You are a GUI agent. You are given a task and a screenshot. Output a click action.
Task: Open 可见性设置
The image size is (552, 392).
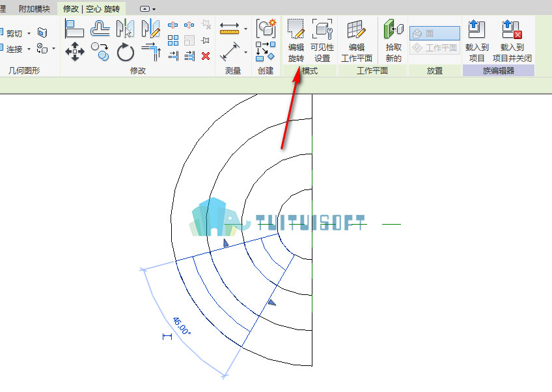pos(322,40)
